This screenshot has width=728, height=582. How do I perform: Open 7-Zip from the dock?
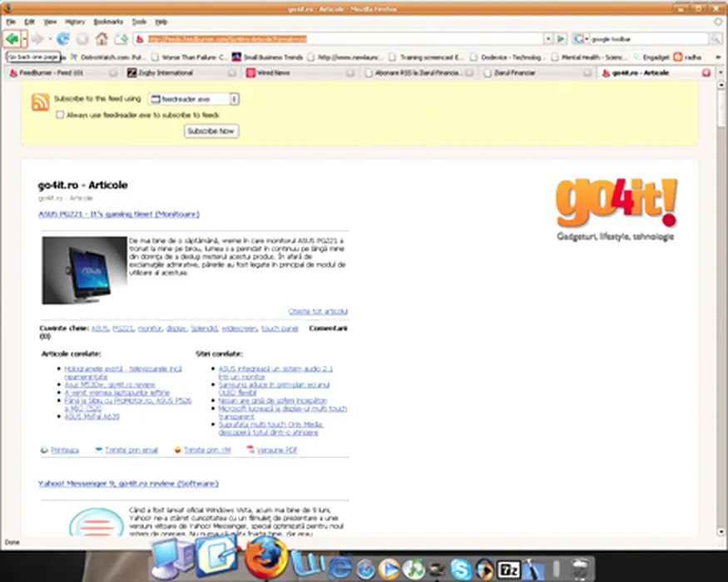point(508,570)
